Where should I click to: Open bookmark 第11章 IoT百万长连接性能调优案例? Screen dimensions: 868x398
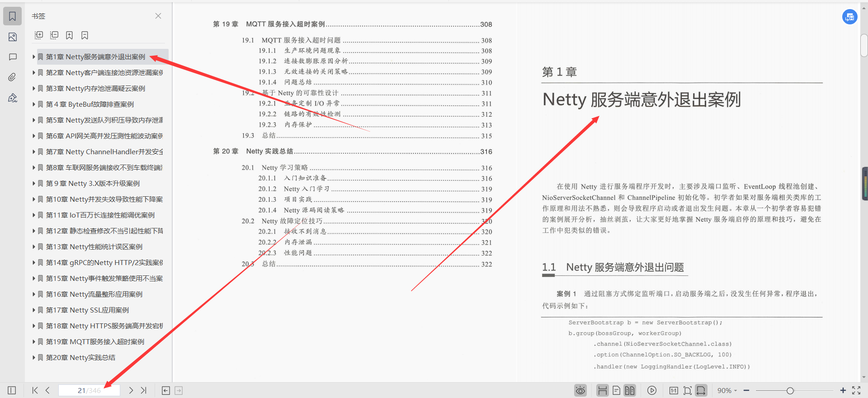(100, 215)
